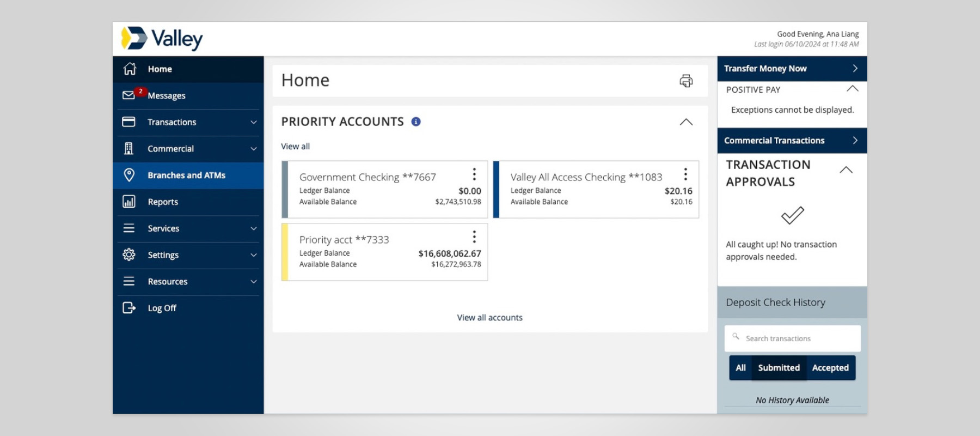Select the All filter tab
980x436 pixels.
pos(740,368)
